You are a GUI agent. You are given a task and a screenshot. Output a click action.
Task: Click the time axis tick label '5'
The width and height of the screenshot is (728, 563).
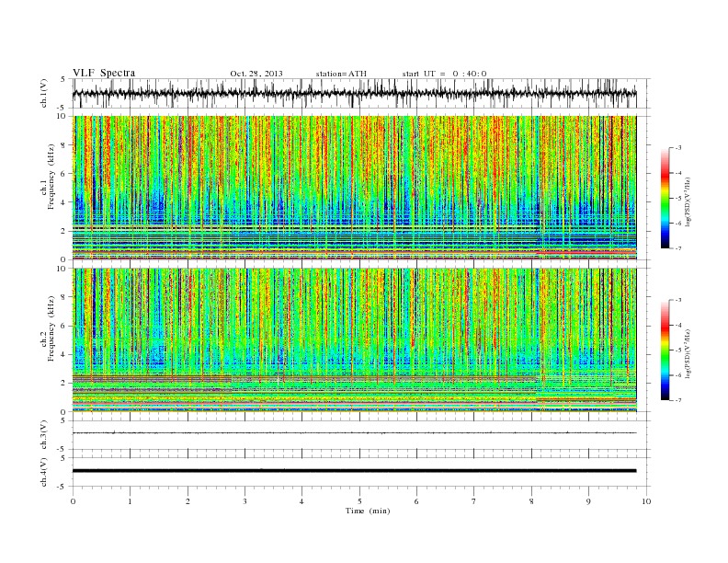tap(359, 501)
